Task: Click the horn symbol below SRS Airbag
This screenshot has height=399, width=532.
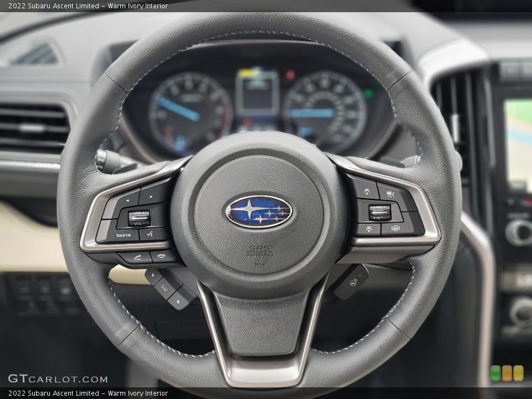Action: click(259, 264)
